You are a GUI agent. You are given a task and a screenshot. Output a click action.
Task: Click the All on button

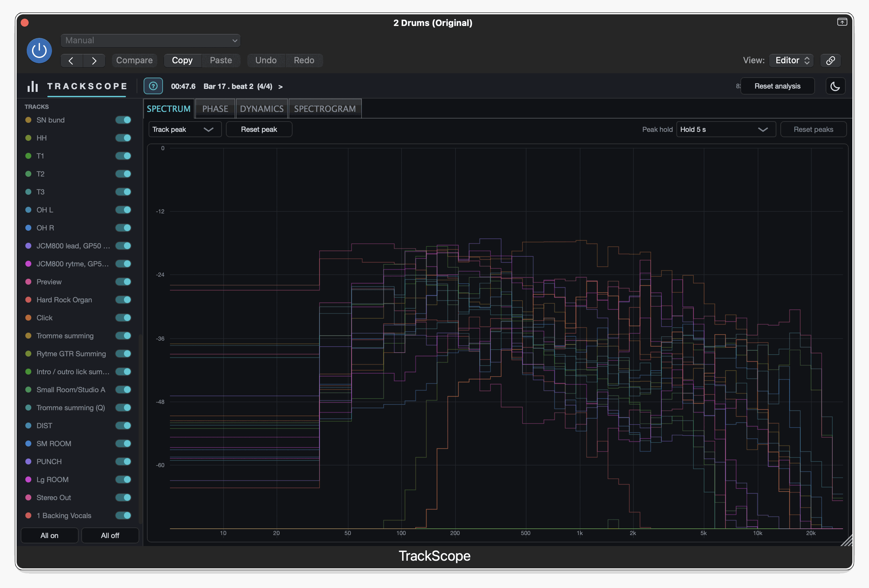[x=49, y=535]
